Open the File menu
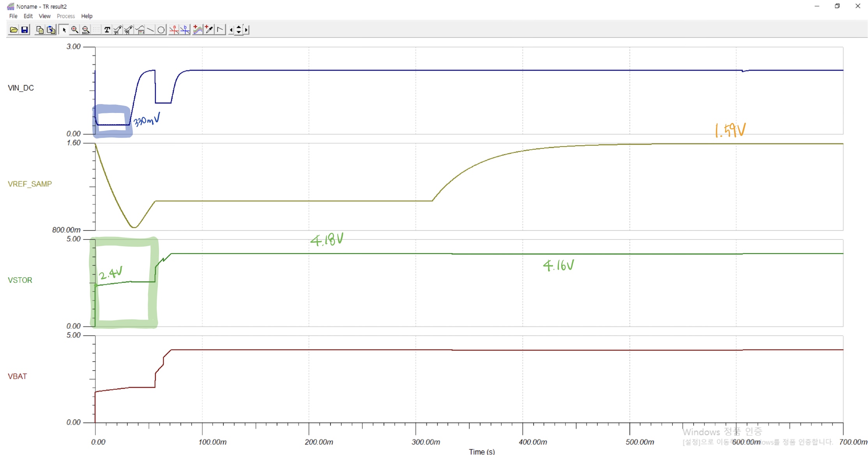Image resolution: width=868 pixels, height=455 pixels. click(x=13, y=16)
